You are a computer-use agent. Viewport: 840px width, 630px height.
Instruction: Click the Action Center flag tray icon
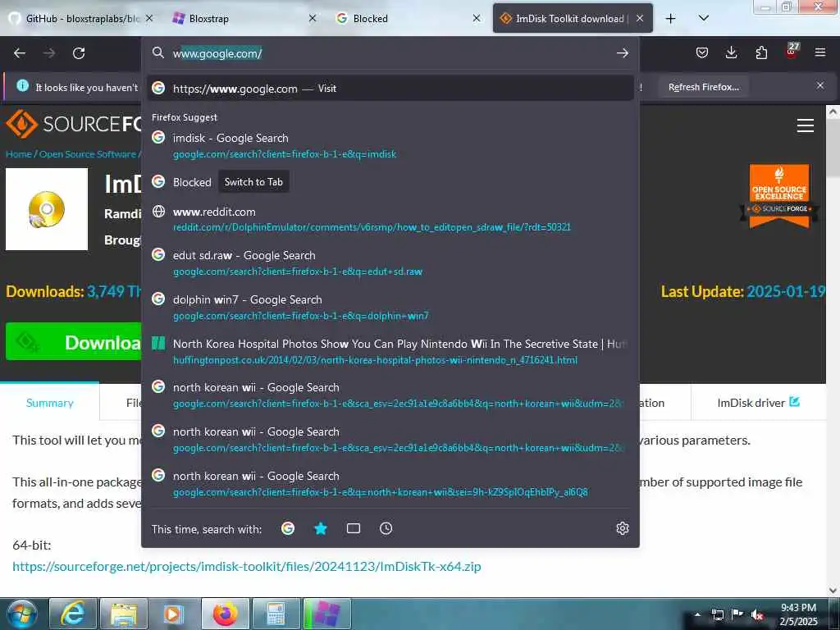[x=737, y=614]
